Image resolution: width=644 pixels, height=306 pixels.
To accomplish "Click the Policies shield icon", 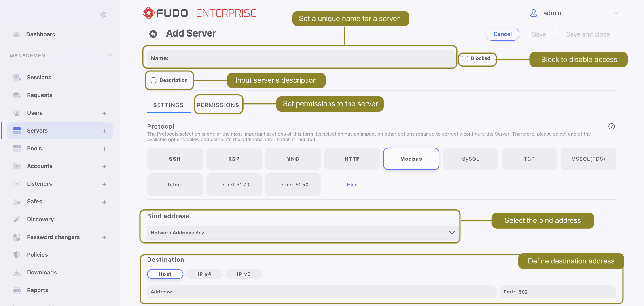I will click(17, 255).
